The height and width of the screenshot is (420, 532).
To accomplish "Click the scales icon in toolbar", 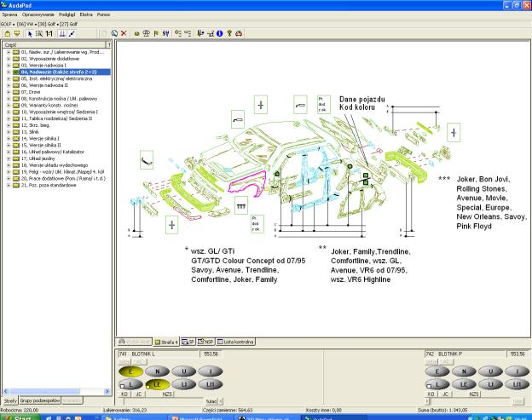I will (147, 33).
